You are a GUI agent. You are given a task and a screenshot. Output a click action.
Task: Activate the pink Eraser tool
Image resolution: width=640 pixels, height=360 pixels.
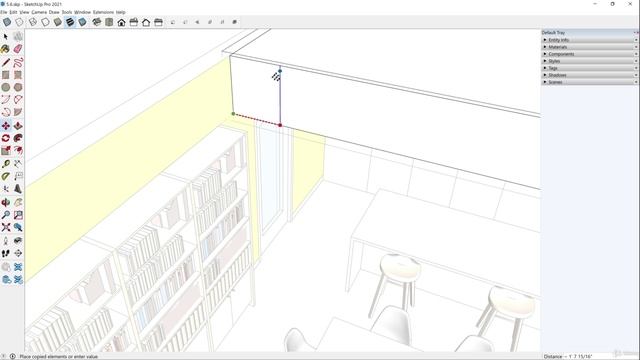click(18, 49)
